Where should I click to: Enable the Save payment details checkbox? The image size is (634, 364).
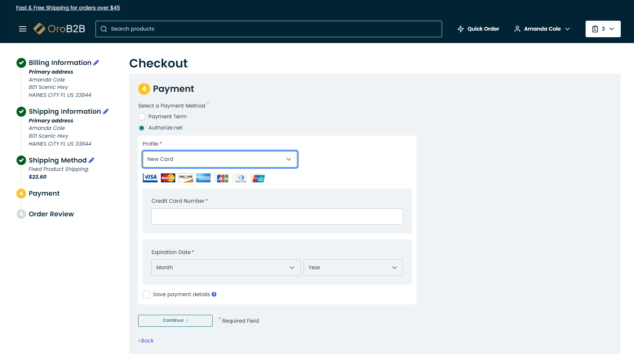tap(146, 295)
